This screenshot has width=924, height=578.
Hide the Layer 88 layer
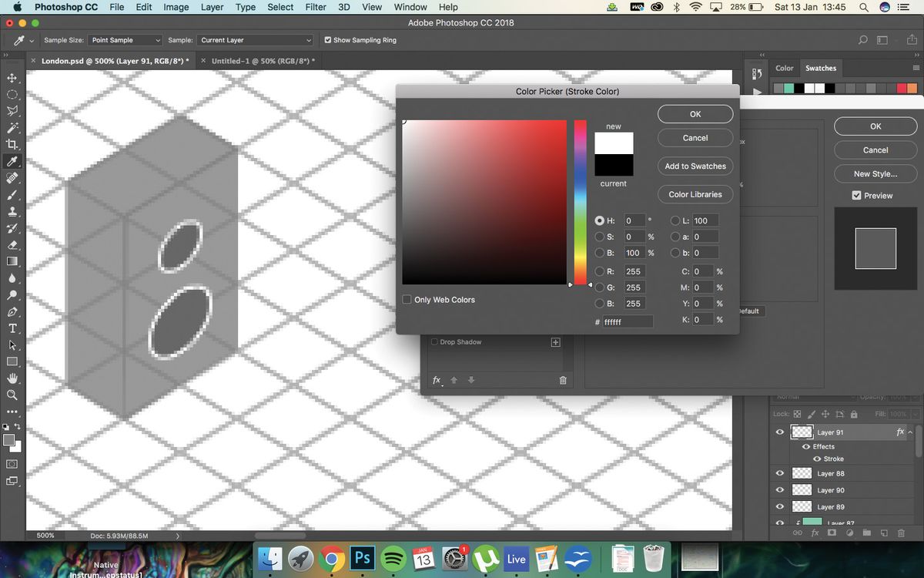tap(779, 473)
